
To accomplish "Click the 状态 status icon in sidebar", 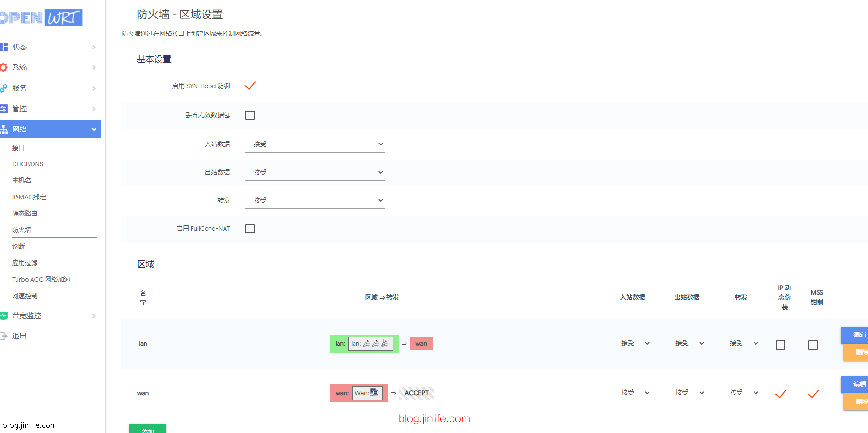I will [x=4, y=47].
